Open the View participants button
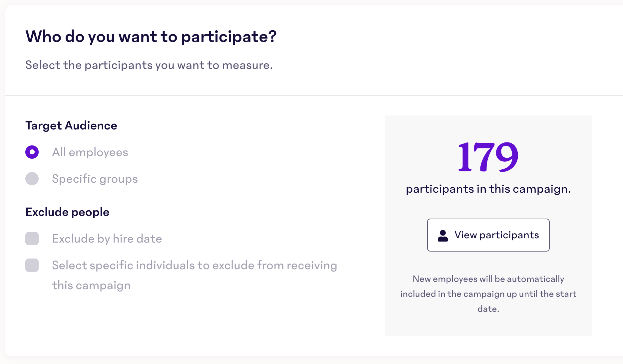Screen dimensions: 623x364 point(488,235)
